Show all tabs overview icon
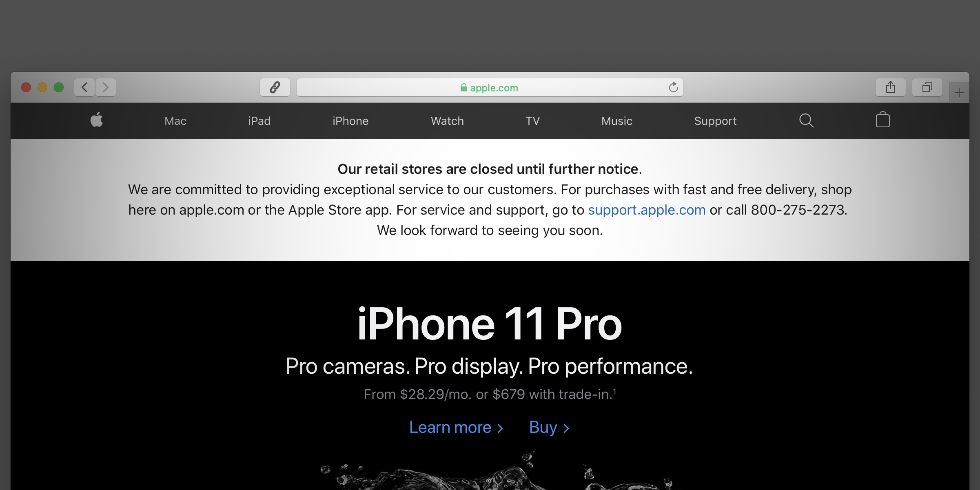Screen dimensions: 980x490 click(927, 87)
